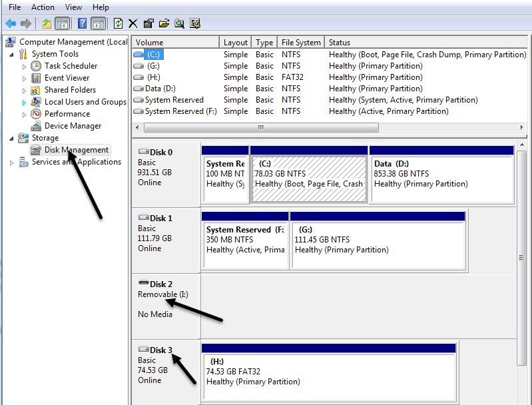Click the green Refresh toolbar icon
The width and height of the screenshot is (532, 405).
pos(118,24)
